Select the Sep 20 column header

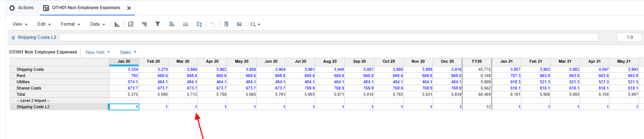359,62
